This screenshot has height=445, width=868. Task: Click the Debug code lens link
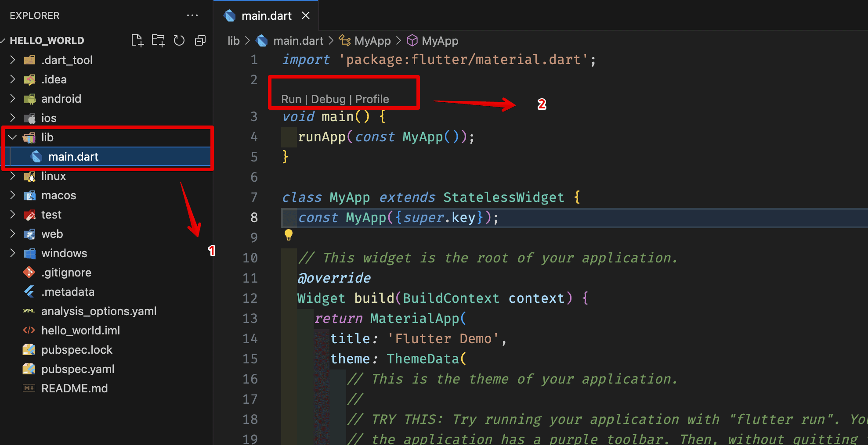coord(328,99)
